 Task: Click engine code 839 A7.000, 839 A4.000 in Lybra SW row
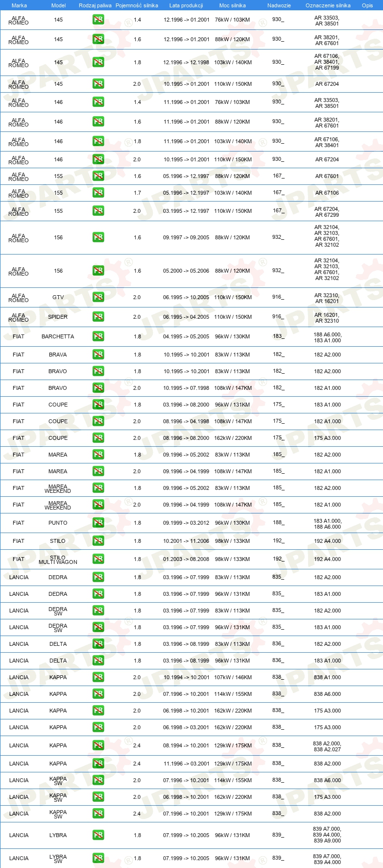pos(327,859)
